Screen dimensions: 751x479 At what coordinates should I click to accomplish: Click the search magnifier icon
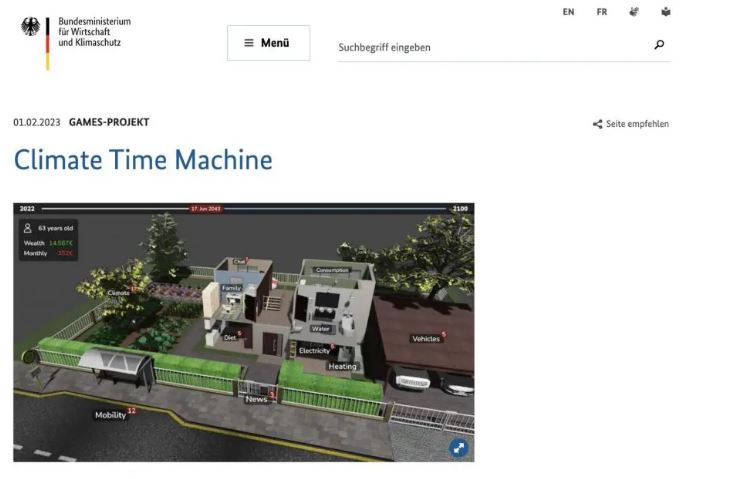click(659, 45)
